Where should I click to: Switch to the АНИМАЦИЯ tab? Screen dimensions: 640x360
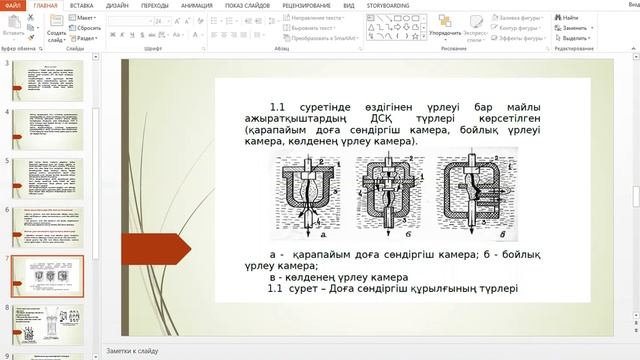tap(197, 6)
